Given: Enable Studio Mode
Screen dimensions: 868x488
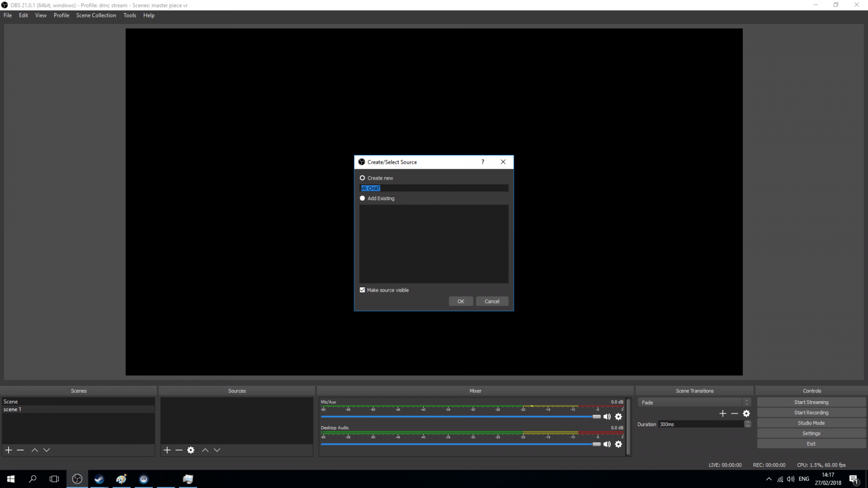Looking at the screenshot, I should (811, 423).
